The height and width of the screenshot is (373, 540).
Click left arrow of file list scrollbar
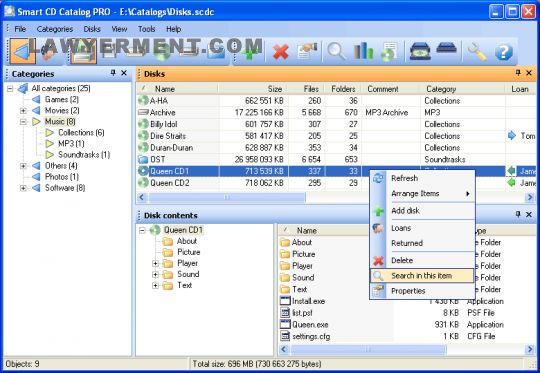point(284,350)
